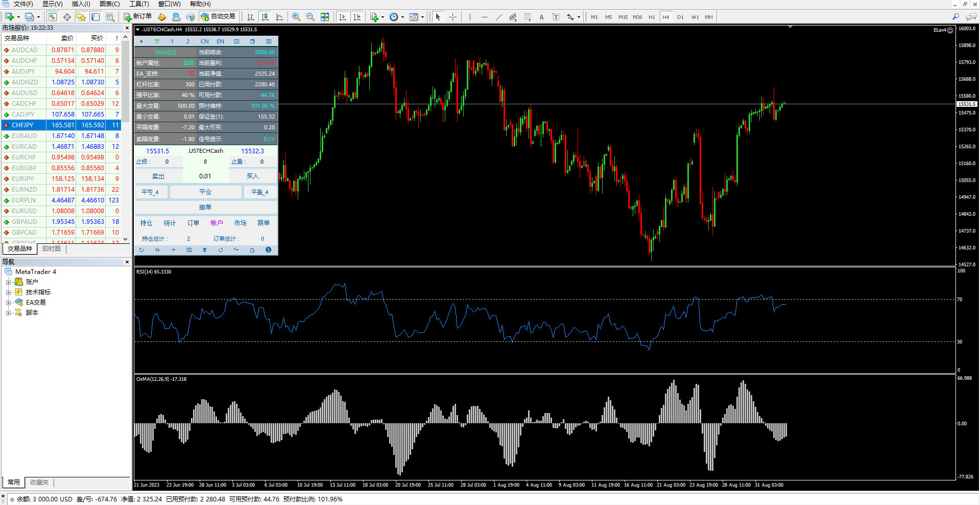Click the 卖出 sell button

158,176
